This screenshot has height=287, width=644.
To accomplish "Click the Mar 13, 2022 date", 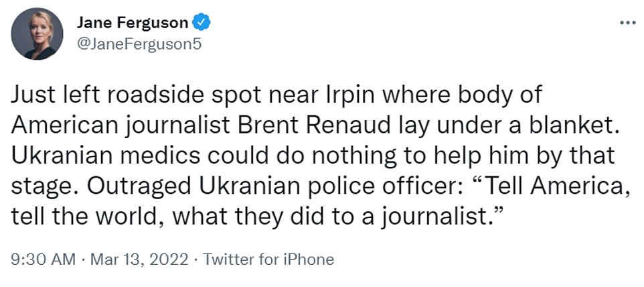I will pos(139,259).
